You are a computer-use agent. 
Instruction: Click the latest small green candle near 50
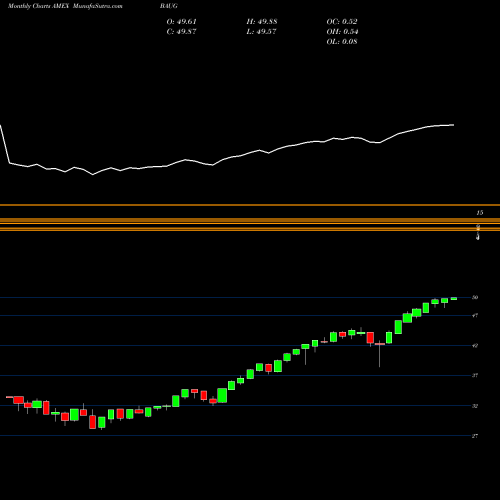[454, 299]
